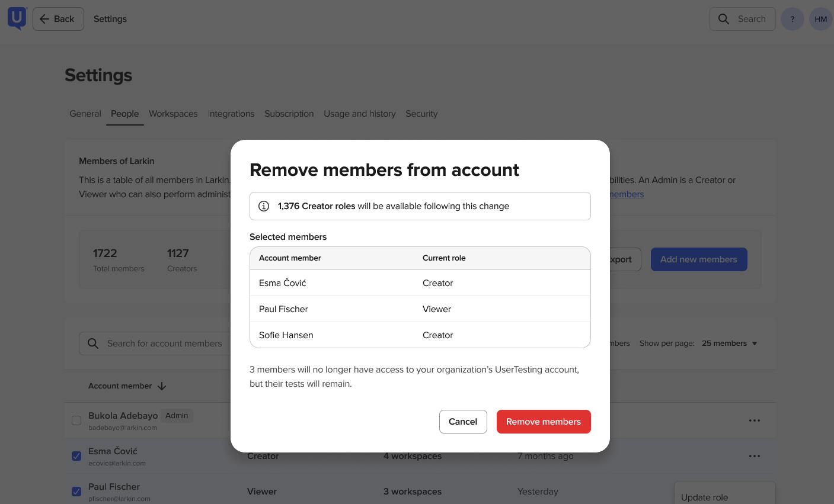Open the Show per page members dropdown
Viewport: 834px width, 504px height.
coord(730,344)
